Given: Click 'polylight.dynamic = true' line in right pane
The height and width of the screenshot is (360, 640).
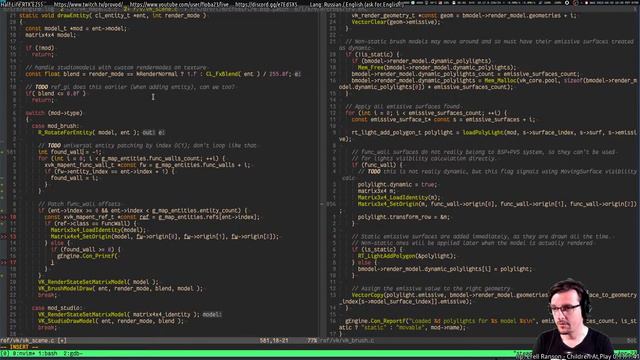Looking at the screenshot, I should point(398,184).
